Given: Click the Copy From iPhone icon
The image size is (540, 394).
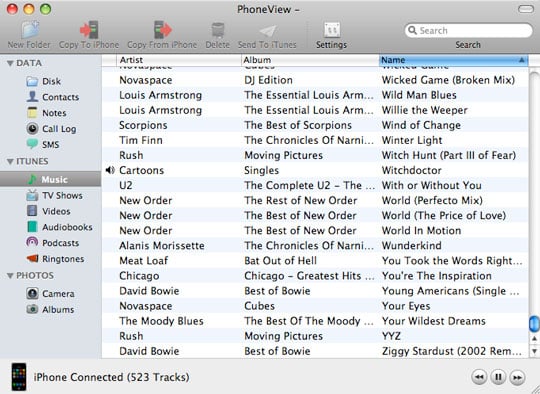Looking at the screenshot, I should (x=162, y=29).
